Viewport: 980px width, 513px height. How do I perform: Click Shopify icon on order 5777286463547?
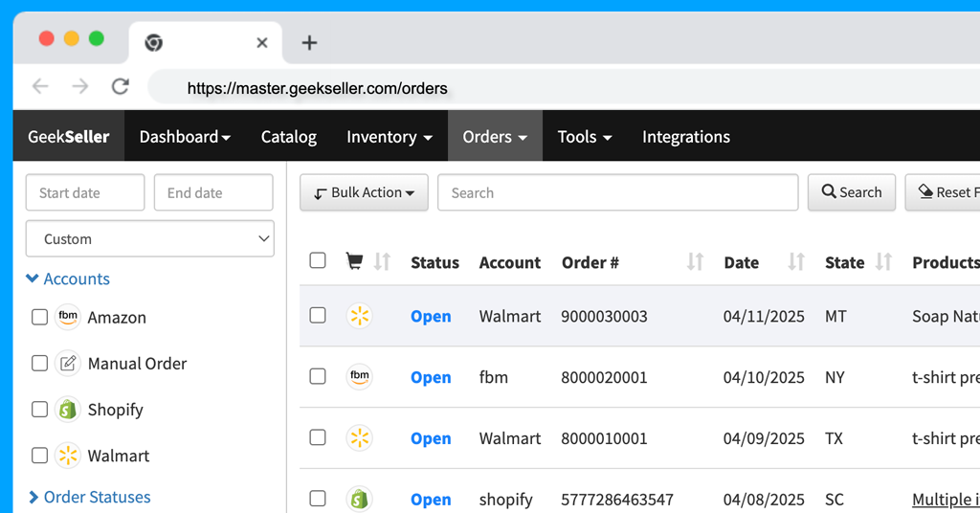(x=360, y=500)
